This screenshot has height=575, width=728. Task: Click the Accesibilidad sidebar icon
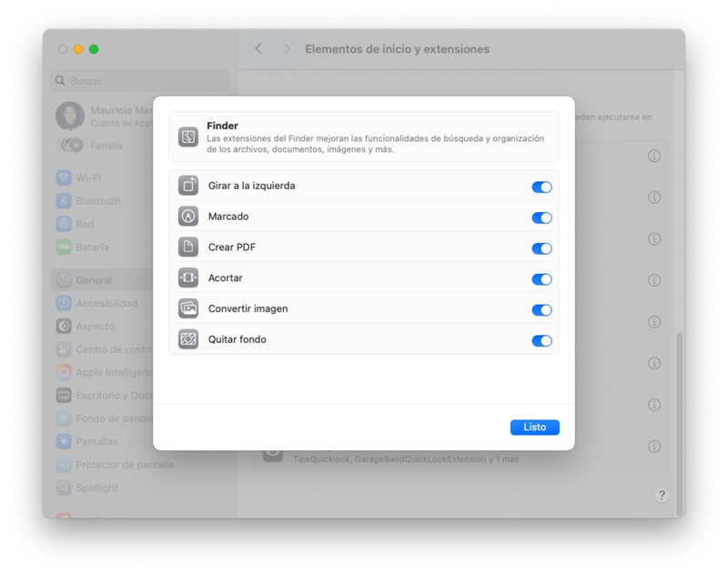coord(64,303)
